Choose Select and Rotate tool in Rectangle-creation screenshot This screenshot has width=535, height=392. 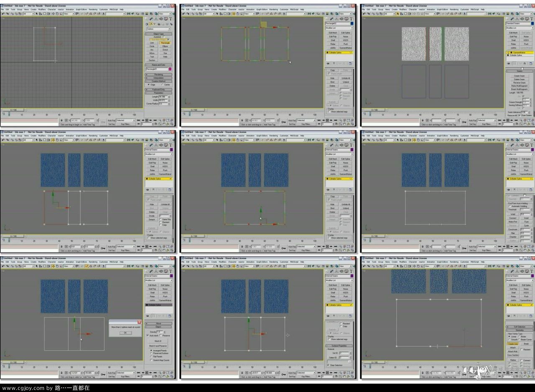57,13
